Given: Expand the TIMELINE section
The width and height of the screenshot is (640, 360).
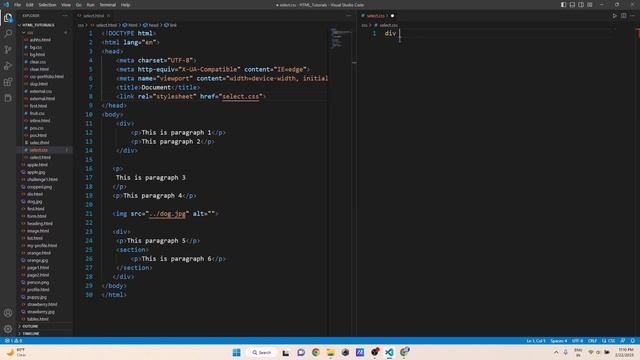Looking at the screenshot, I should tap(31, 333).
